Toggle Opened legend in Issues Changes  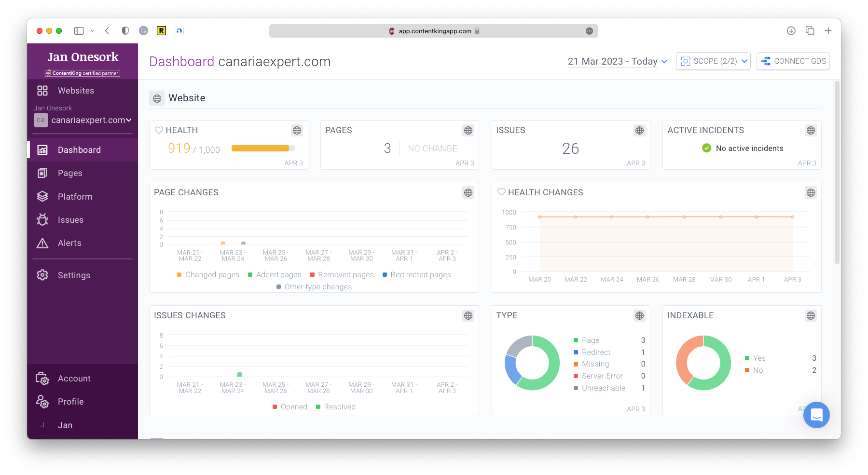(x=290, y=407)
